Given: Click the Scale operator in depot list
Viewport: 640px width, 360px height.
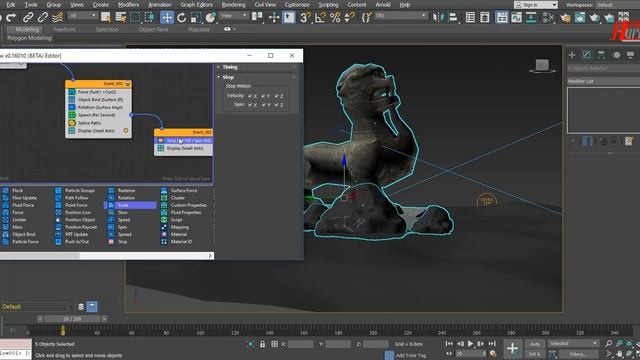Looking at the screenshot, I should [x=131, y=205].
